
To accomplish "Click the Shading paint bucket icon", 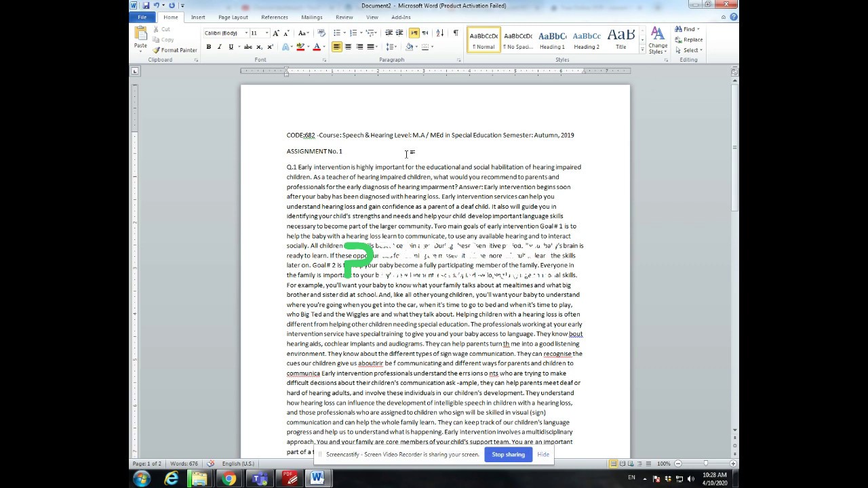I will (x=409, y=47).
